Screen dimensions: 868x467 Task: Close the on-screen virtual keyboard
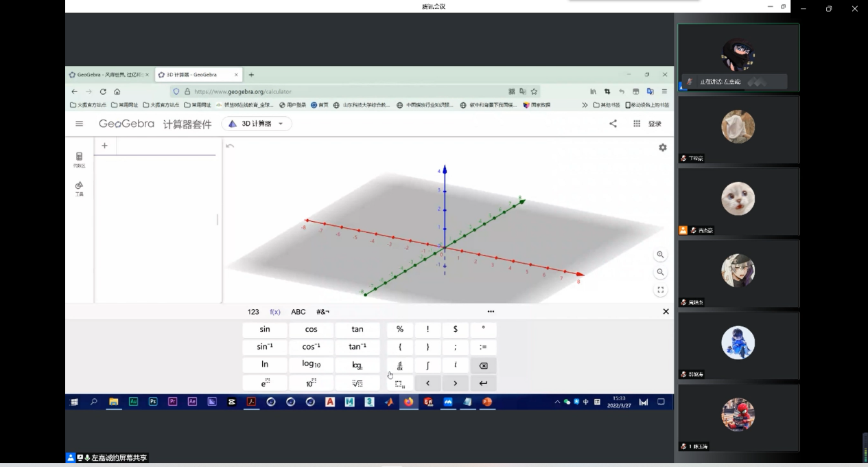click(x=665, y=312)
